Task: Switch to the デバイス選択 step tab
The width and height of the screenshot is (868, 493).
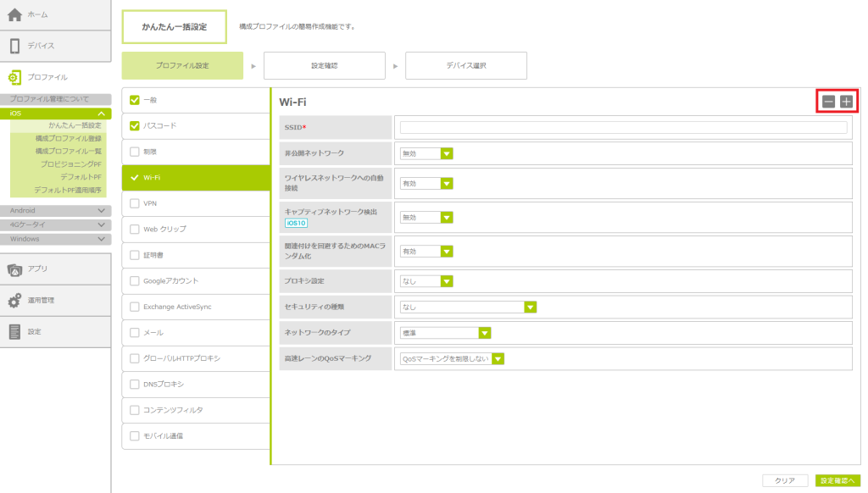Action: click(x=465, y=65)
